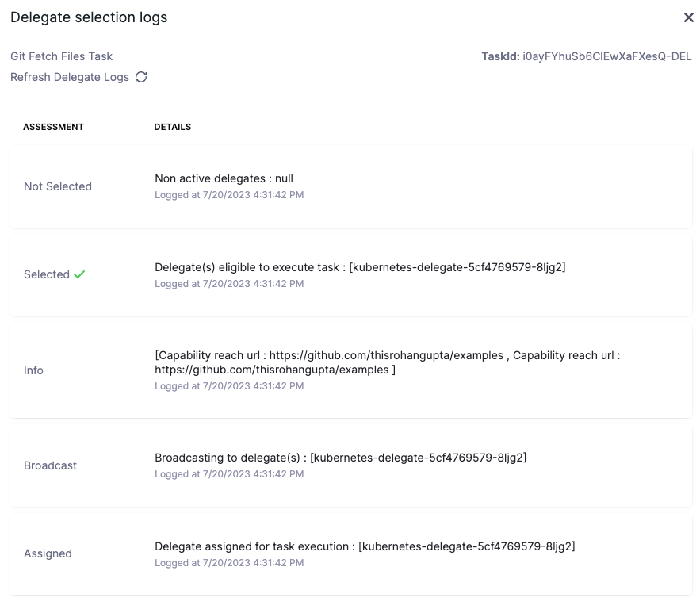
Task: Click the refresh icon beside Refresh Delegate Logs
Action: (141, 77)
